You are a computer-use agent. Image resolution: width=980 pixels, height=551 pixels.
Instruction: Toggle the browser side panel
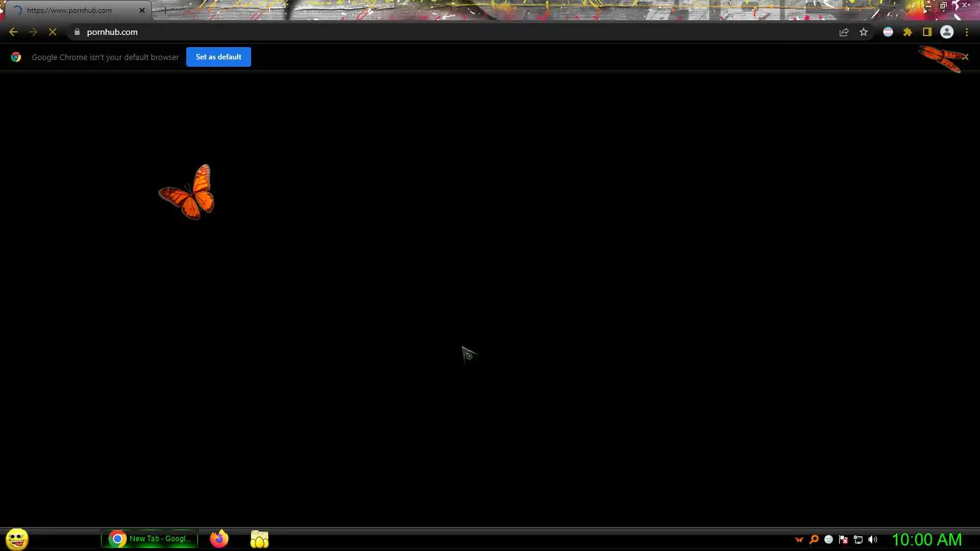[927, 32]
